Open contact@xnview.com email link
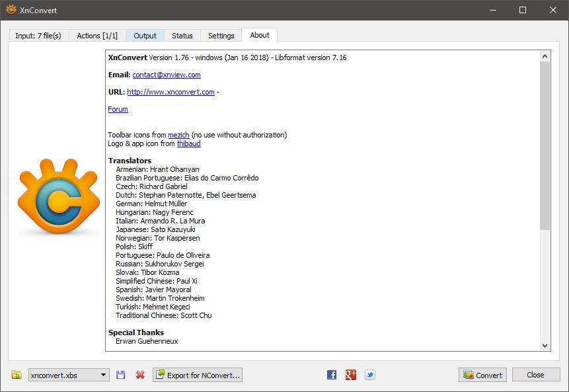 [x=167, y=75]
